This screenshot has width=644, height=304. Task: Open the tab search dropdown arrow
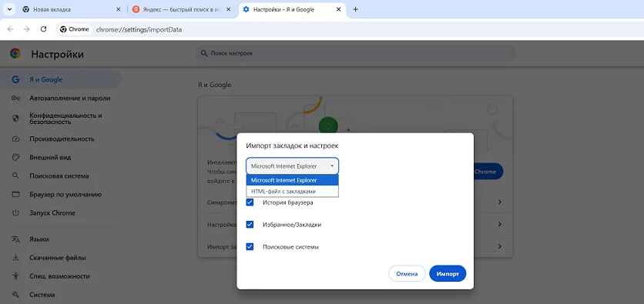pos(9,9)
